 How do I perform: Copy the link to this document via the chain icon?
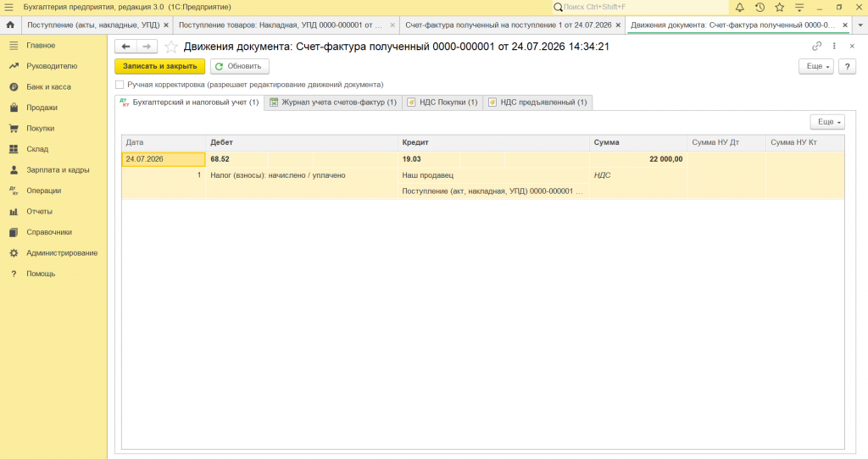816,47
